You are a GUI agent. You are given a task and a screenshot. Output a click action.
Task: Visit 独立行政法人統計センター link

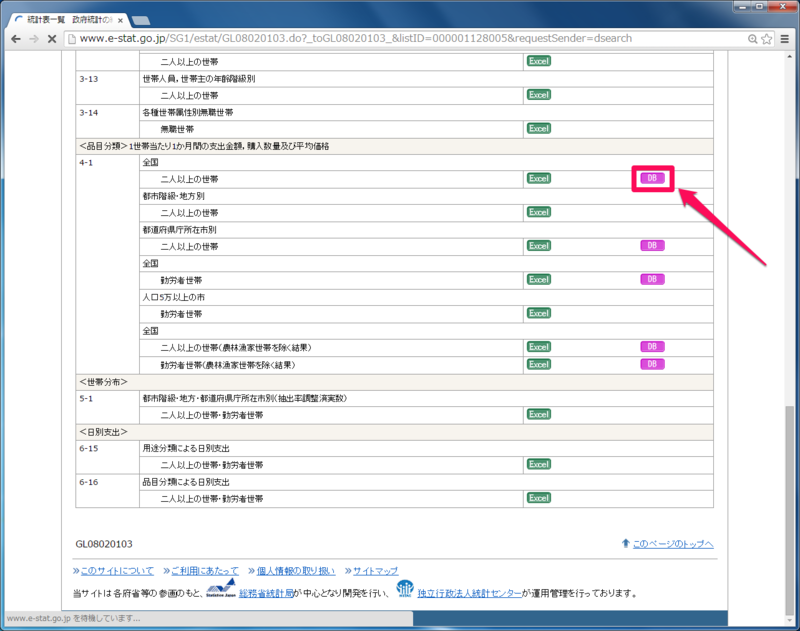(x=469, y=593)
